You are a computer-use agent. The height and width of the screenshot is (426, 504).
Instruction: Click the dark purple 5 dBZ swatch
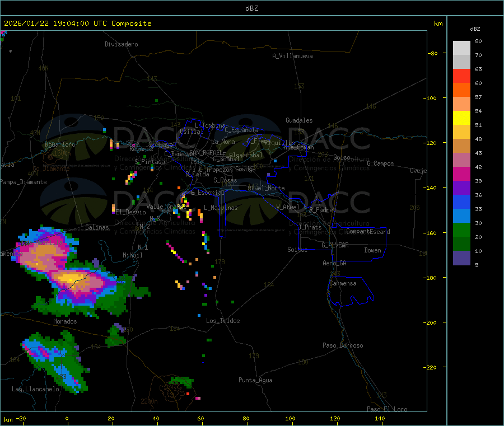pos(461,258)
